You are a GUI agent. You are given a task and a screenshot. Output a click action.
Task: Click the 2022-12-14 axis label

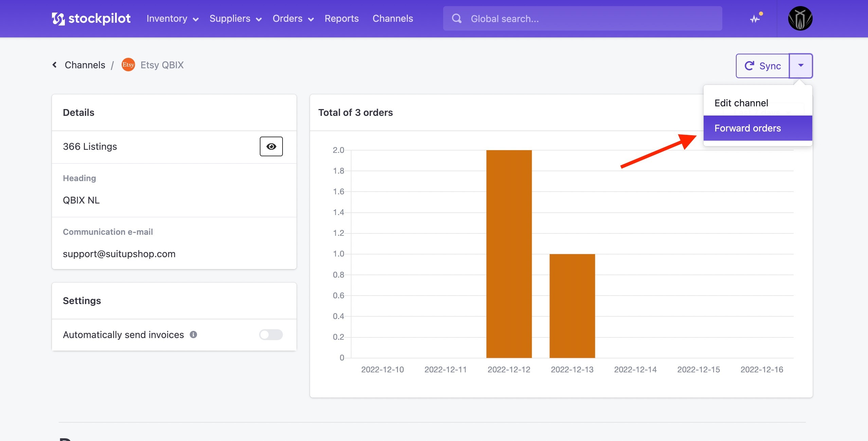click(x=635, y=369)
